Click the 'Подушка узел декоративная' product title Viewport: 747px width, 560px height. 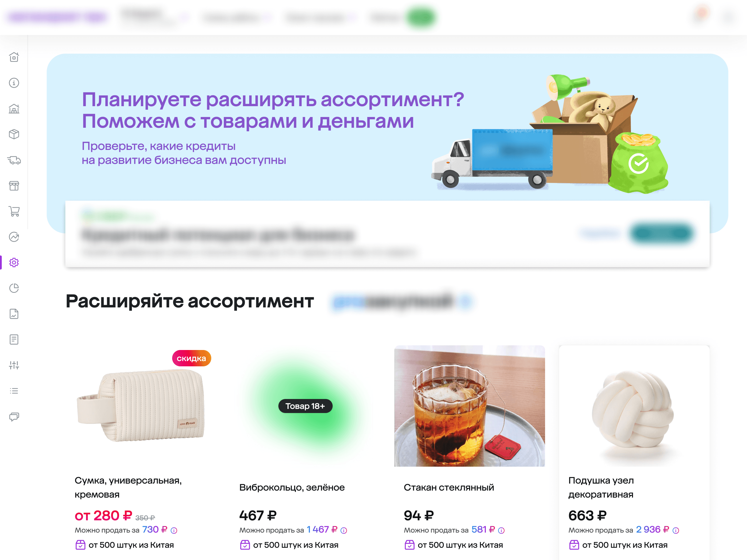click(601, 487)
